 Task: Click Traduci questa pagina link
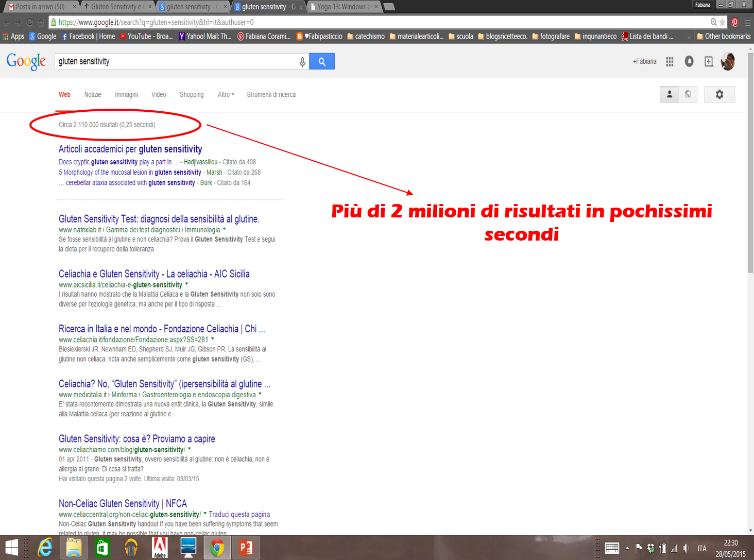click(239, 514)
